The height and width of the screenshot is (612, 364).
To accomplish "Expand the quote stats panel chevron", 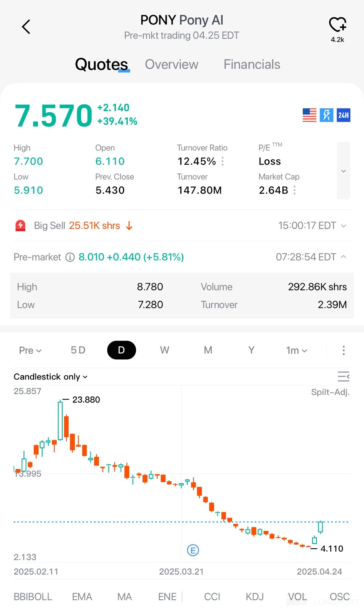I will (343, 171).
